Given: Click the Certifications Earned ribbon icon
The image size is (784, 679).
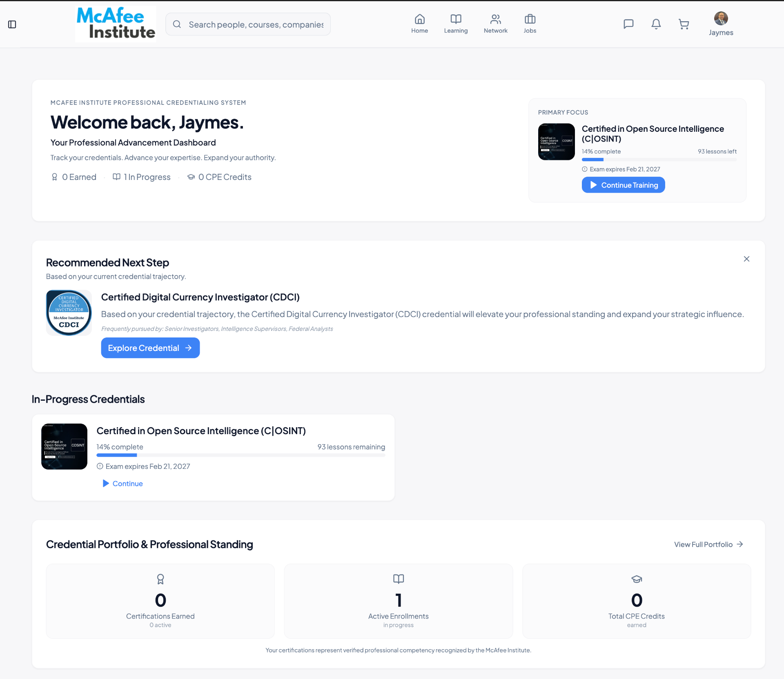Looking at the screenshot, I should pos(160,579).
